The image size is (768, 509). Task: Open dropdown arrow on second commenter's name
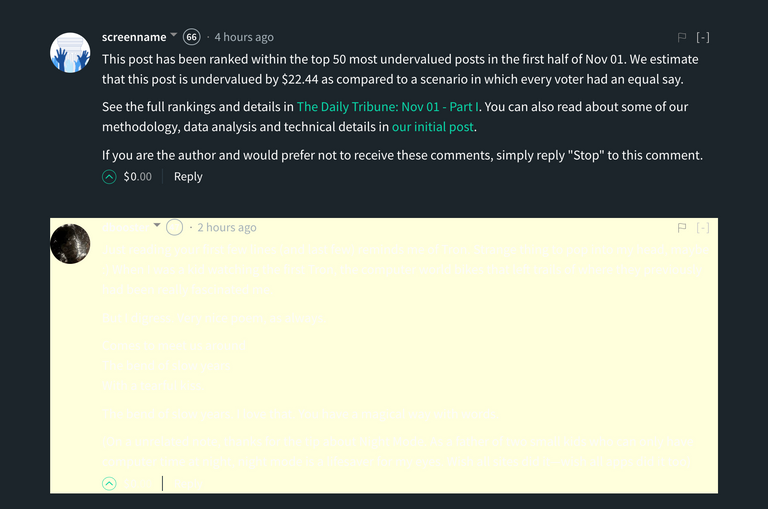click(x=156, y=226)
